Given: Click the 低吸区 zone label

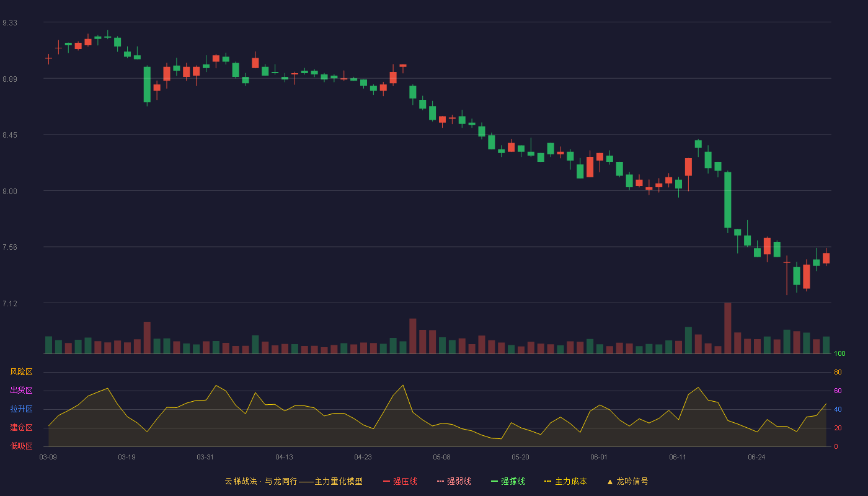Looking at the screenshot, I should pyautogui.click(x=21, y=446).
